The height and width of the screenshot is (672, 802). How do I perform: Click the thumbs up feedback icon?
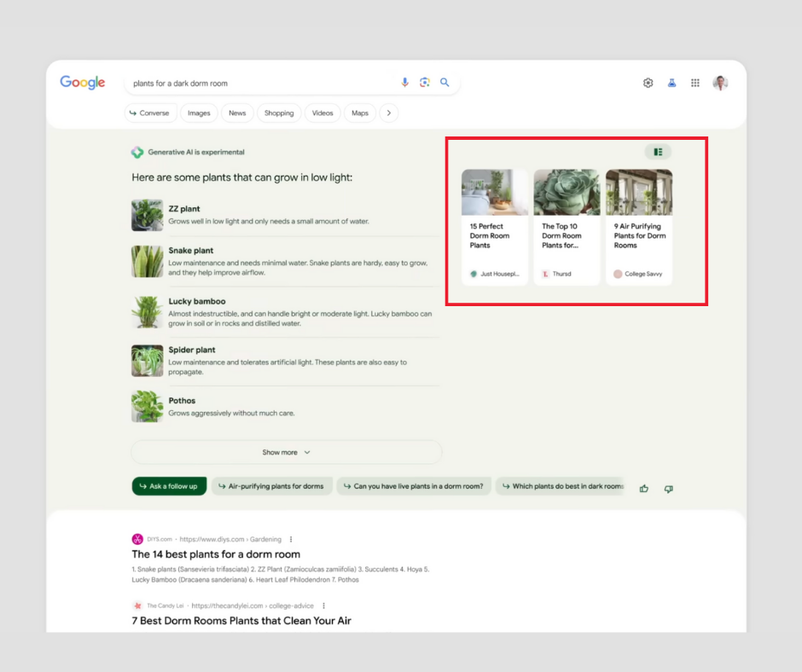(644, 488)
